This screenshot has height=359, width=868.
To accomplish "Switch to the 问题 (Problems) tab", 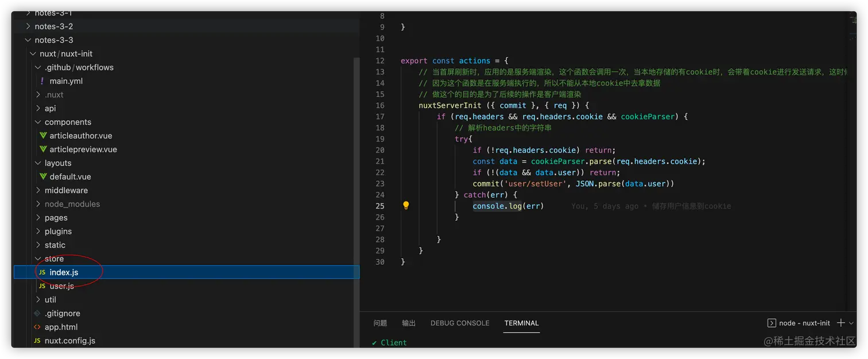I will 380,323.
